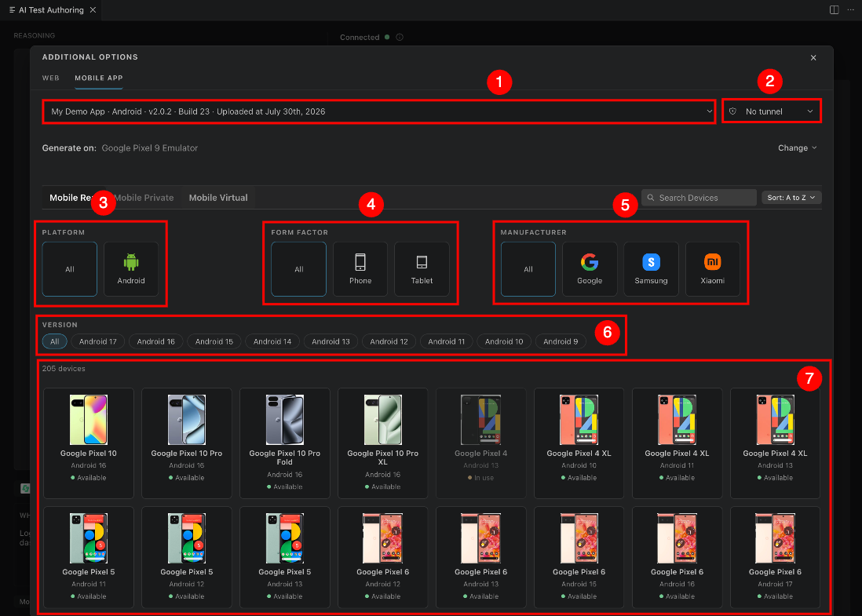862x616 pixels.
Task: Choose the Phone form factor icon
Action: pyautogui.click(x=360, y=262)
